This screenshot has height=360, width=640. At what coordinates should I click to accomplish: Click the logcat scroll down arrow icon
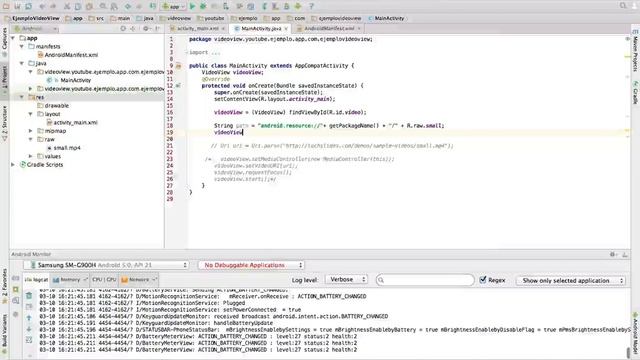tap(29, 329)
